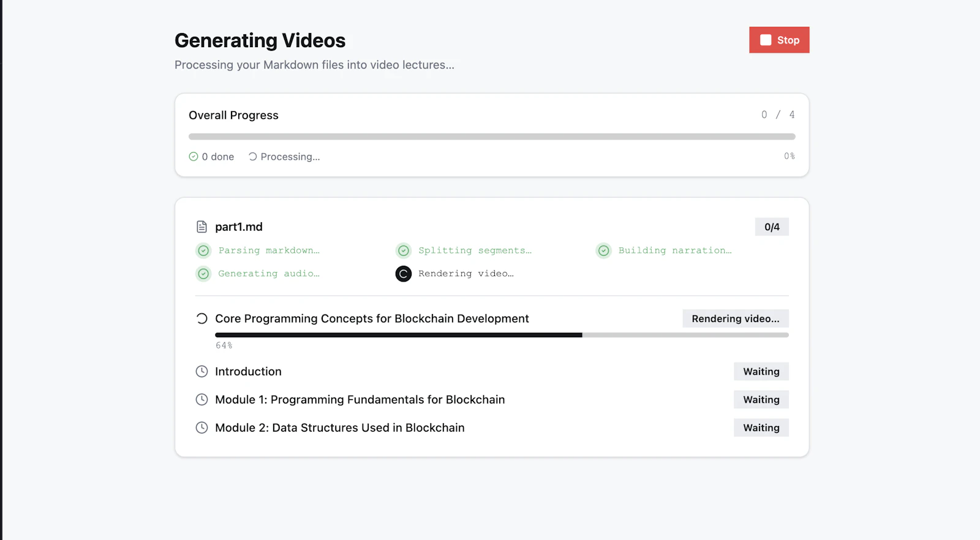Click the Processing spinner in Overall Progress
The width and height of the screenshot is (980, 540).
(252, 157)
